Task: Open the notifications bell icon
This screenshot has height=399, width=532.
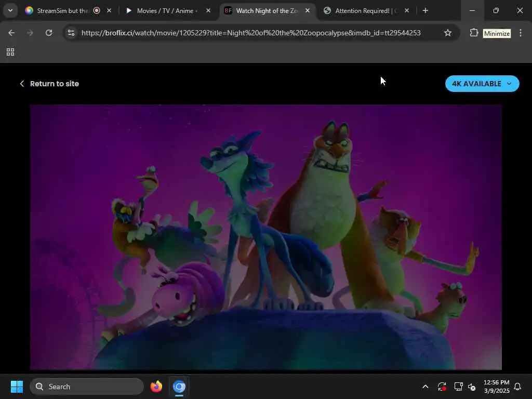Action: pos(517,387)
